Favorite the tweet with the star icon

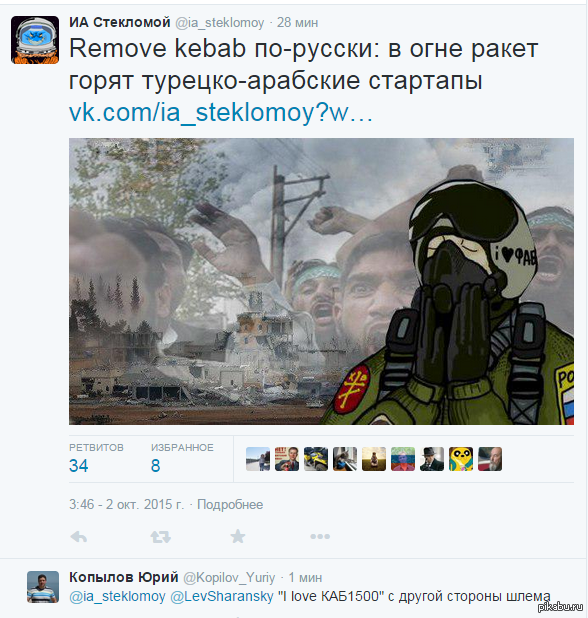click(x=238, y=536)
